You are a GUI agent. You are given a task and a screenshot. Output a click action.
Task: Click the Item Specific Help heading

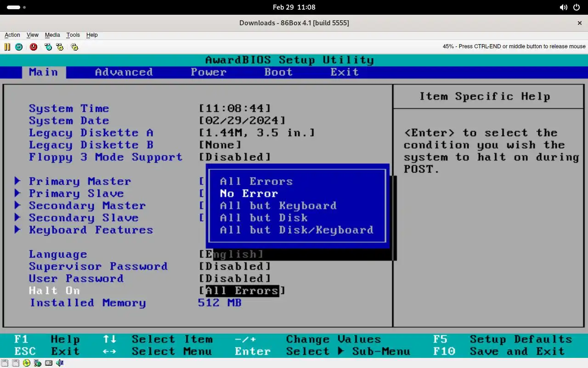[485, 97]
